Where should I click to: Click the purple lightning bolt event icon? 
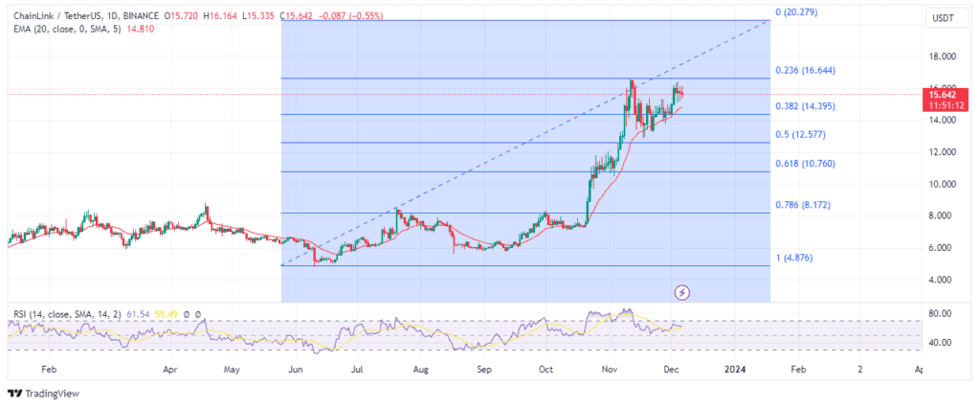pyautogui.click(x=683, y=292)
